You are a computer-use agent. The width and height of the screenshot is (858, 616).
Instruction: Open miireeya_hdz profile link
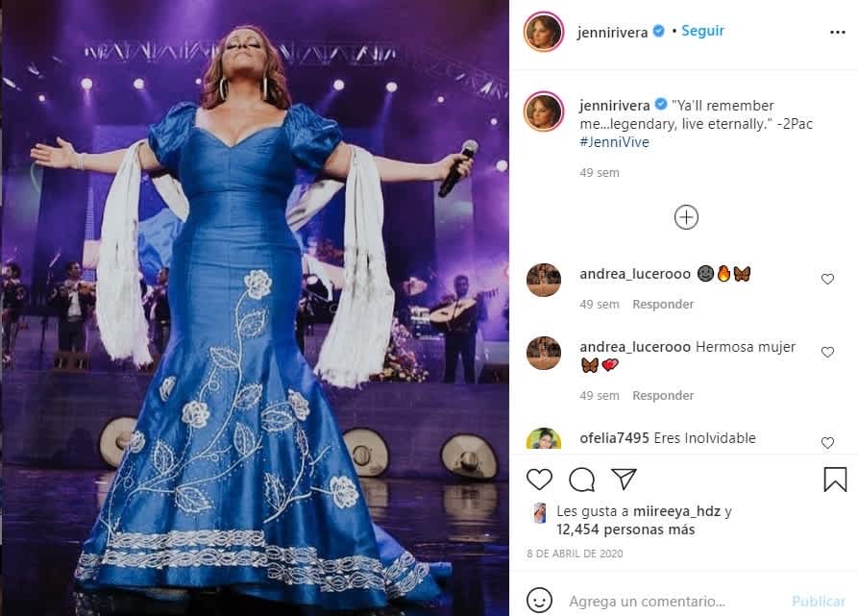[x=676, y=511]
